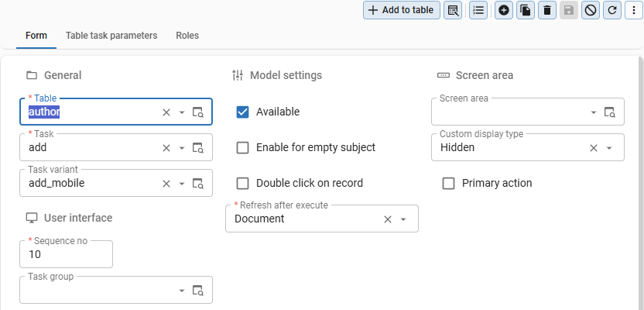Click the delete trash icon
This screenshot has height=310, width=644.
[x=547, y=10]
